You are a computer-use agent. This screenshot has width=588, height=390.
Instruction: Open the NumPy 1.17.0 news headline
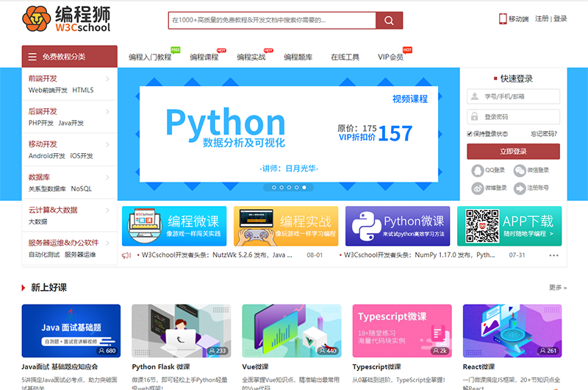pyautogui.click(x=419, y=255)
